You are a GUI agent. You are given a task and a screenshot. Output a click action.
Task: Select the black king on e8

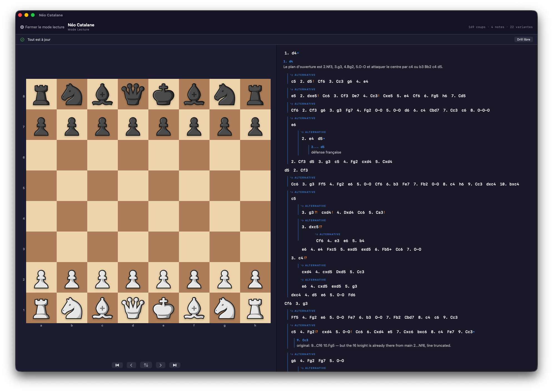tap(164, 94)
